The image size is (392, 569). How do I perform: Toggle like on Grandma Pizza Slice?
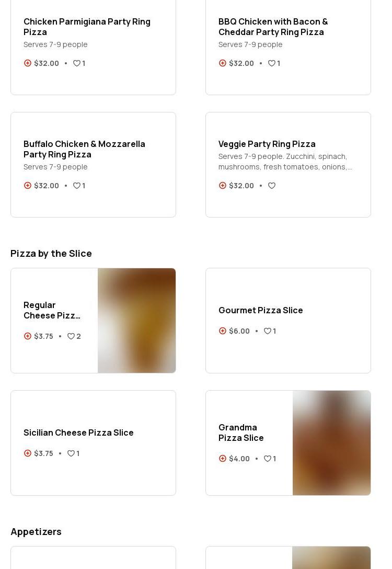tap(268, 459)
